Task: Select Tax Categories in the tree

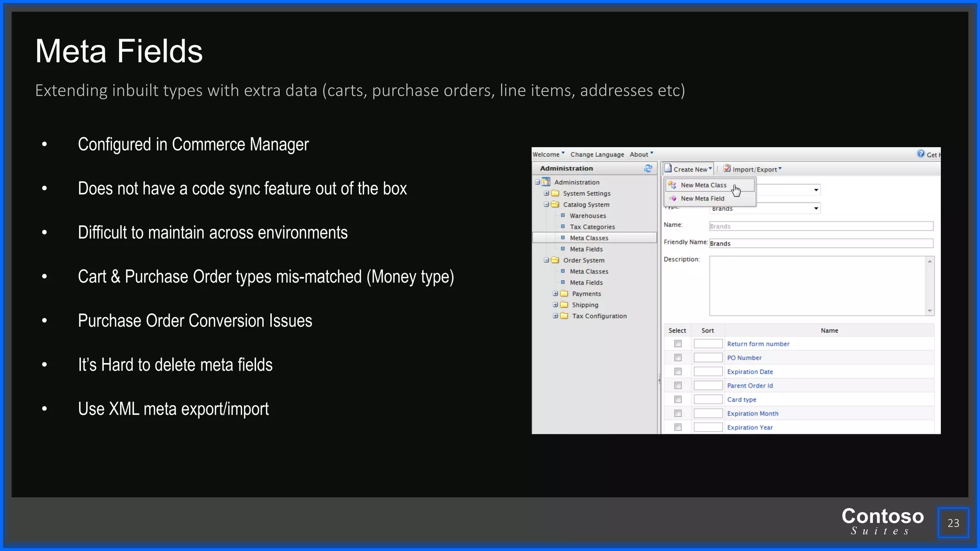Action: pyautogui.click(x=592, y=227)
